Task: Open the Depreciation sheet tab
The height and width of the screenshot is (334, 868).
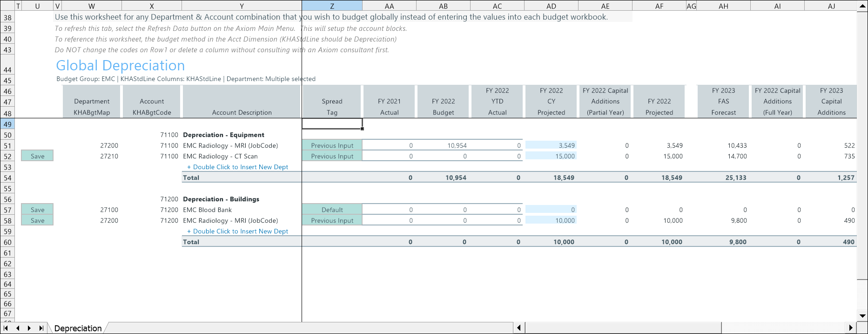Action: pos(78,328)
